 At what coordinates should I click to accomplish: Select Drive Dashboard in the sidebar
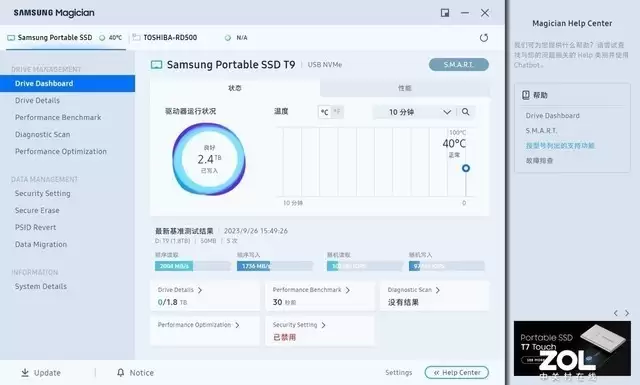pyautogui.click(x=67, y=83)
